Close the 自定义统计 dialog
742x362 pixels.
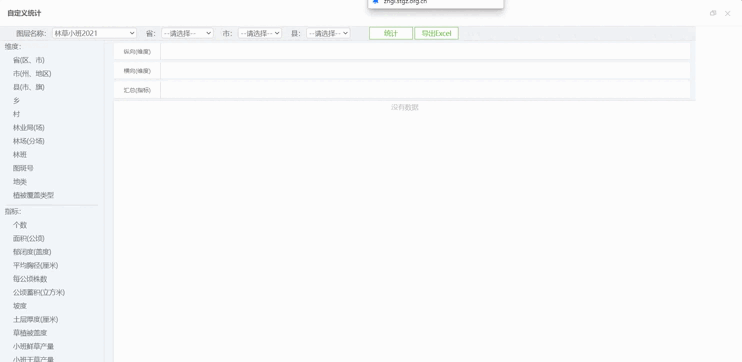click(x=728, y=13)
